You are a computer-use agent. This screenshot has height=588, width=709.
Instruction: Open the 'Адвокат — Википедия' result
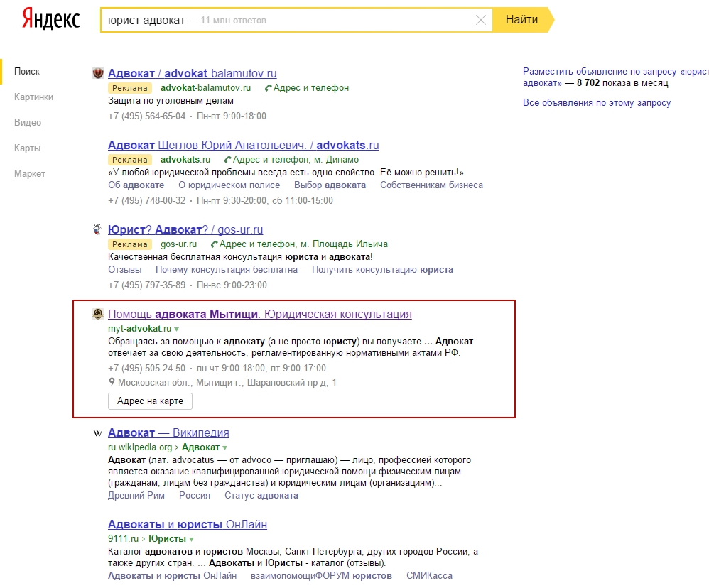(168, 432)
